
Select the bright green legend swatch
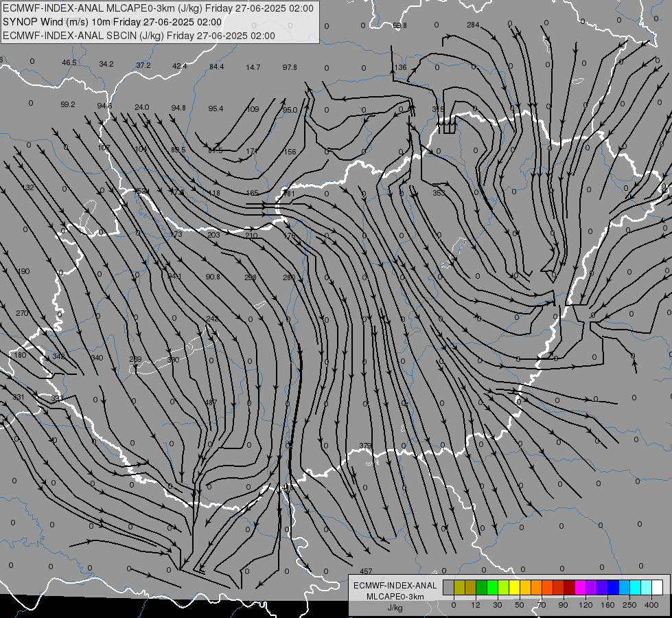coord(492,587)
